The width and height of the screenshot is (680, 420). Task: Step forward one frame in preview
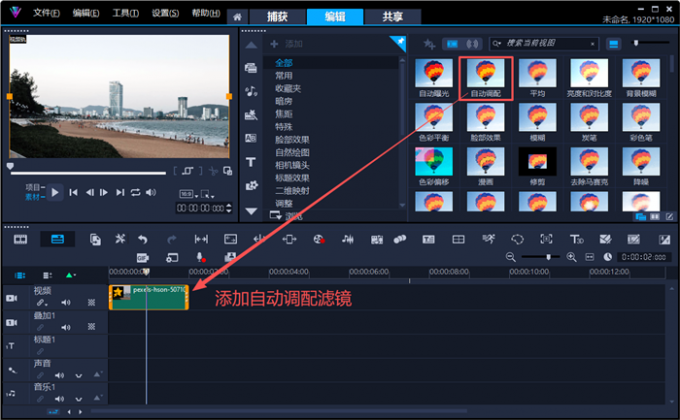[x=104, y=192]
